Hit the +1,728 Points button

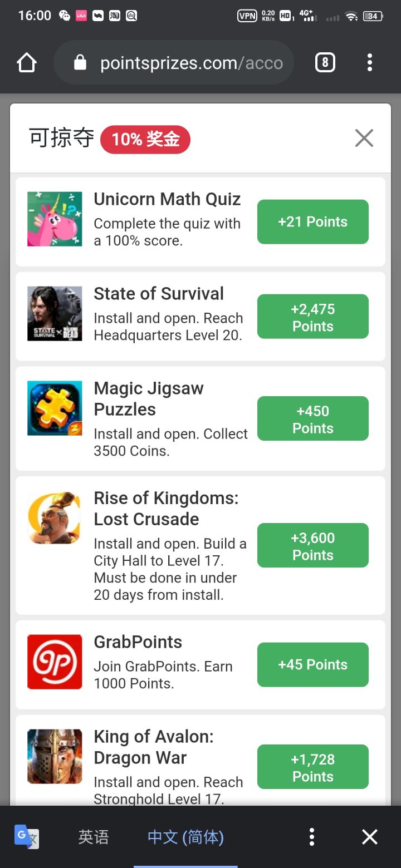(x=312, y=767)
